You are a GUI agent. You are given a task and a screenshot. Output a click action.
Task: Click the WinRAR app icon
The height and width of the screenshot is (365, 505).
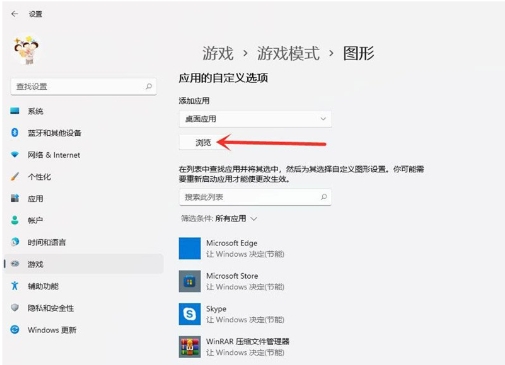point(190,347)
